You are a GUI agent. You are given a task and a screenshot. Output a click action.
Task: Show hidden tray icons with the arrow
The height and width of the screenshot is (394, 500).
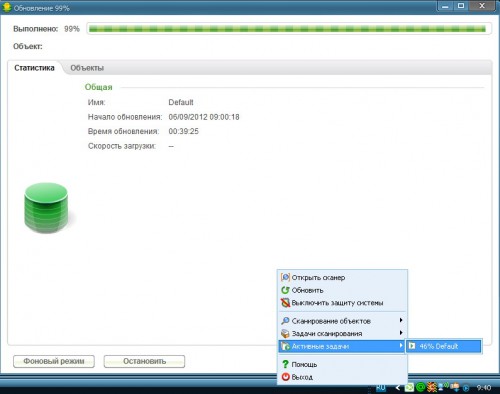(x=398, y=388)
